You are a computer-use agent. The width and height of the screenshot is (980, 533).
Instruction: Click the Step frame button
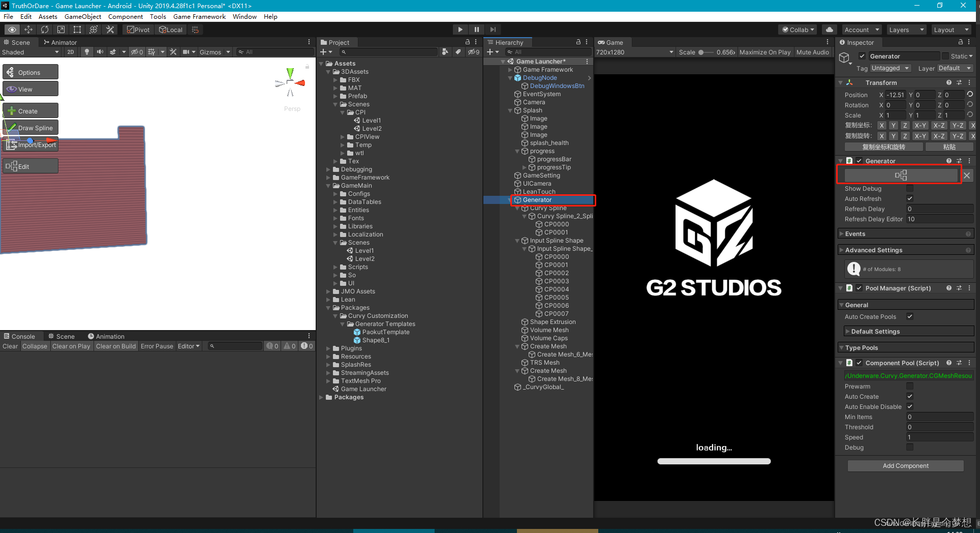(493, 29)
